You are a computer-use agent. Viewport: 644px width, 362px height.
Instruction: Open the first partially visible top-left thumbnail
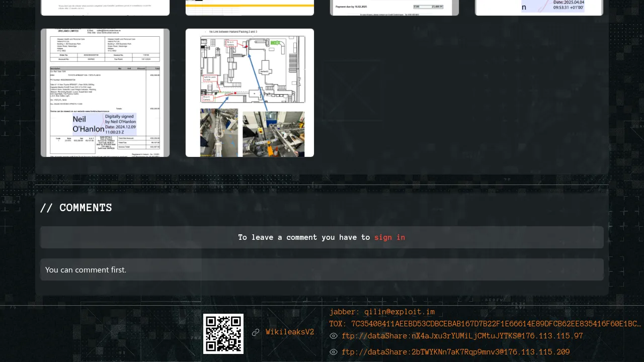point(105,8)
